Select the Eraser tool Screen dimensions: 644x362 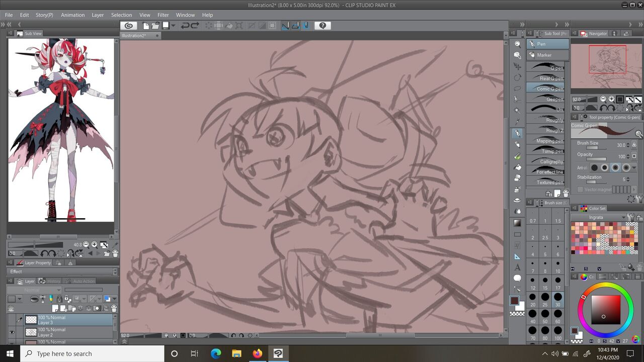pos(517,177)
